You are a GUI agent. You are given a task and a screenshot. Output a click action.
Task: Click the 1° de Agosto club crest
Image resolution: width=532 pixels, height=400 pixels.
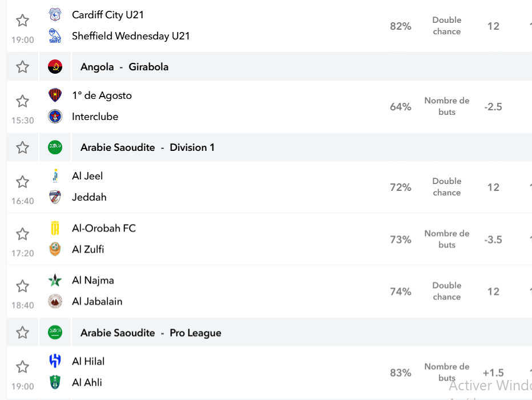(x=55, y=95)
